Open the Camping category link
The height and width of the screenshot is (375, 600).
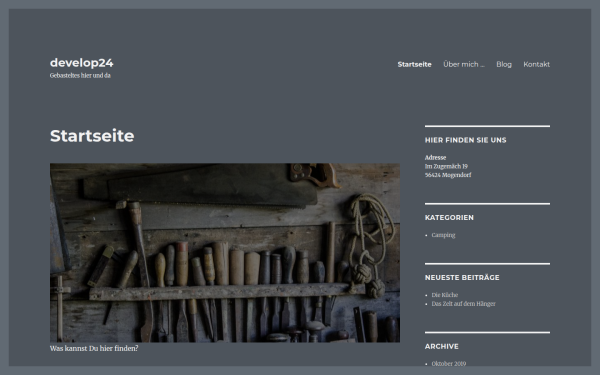pyautogui.click(x=443, y=235)
